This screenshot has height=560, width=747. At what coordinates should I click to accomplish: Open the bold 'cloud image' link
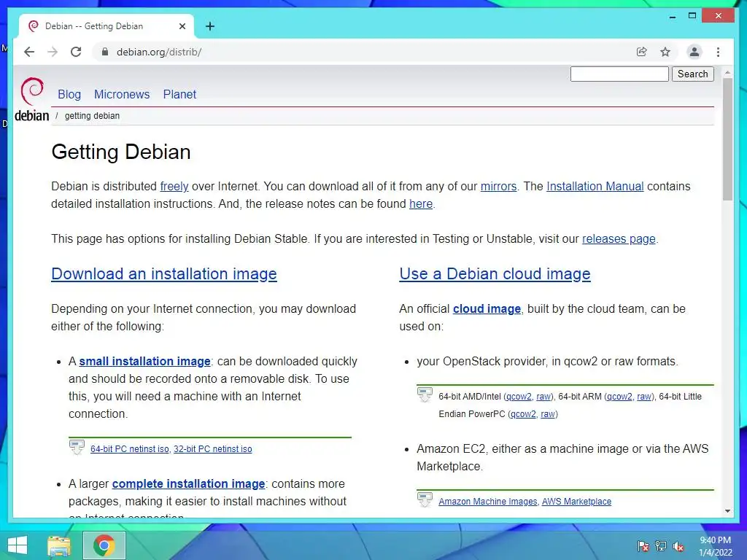pyautogui.click(x=487, y=308)
